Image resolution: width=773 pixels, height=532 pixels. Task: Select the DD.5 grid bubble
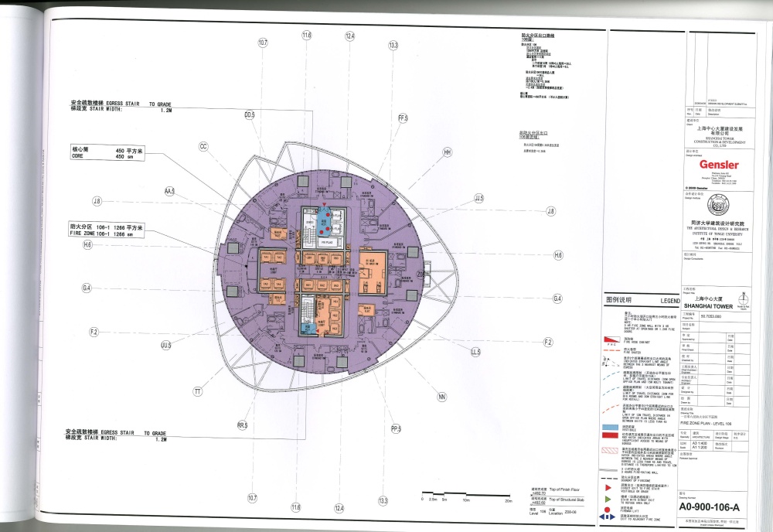[250, 115]
